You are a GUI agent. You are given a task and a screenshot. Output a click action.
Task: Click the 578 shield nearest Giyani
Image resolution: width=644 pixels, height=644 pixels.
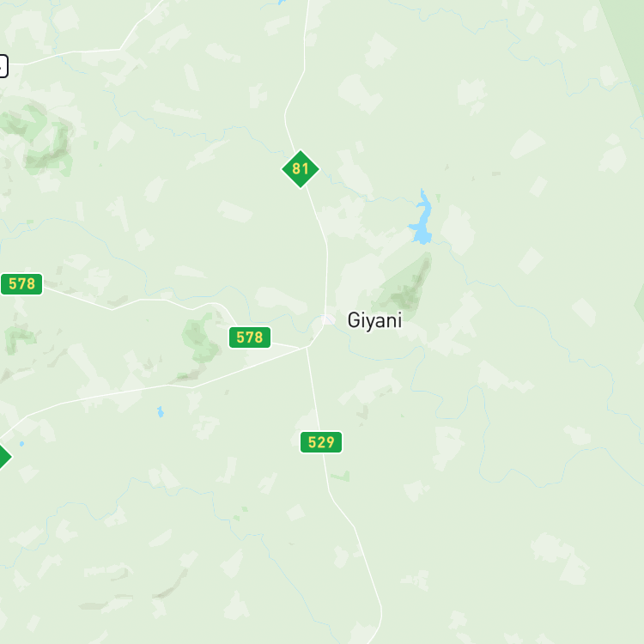click(250, 337)
